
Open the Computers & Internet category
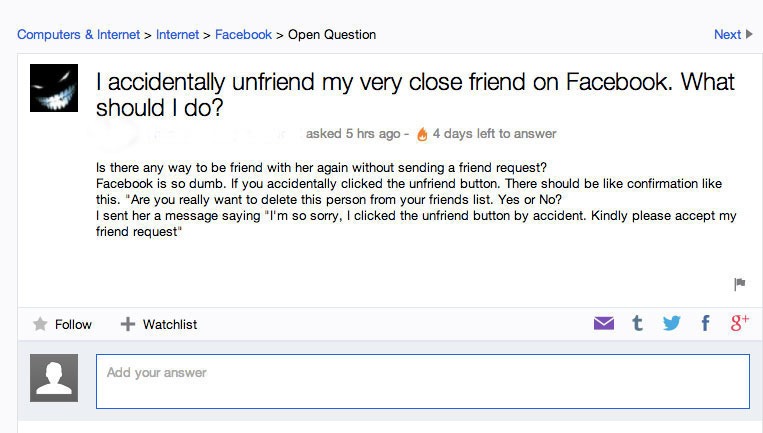(79, 34)
